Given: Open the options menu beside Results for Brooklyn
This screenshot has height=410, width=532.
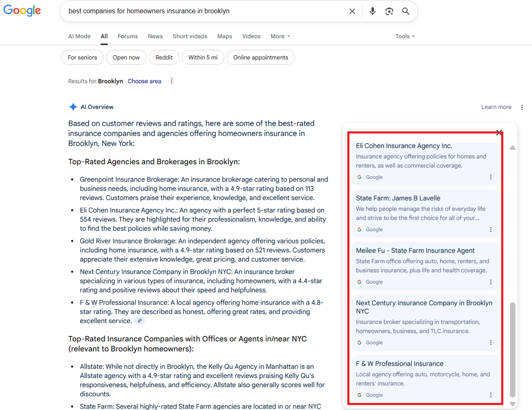Looking at the screenshot, I should tap(172, 81).
